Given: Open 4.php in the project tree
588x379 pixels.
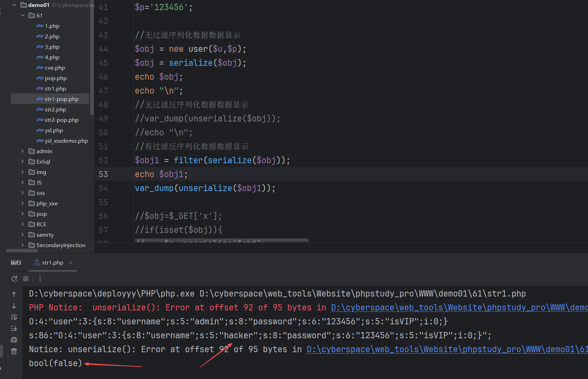Looking at the screenshot, I should (52, 57).
